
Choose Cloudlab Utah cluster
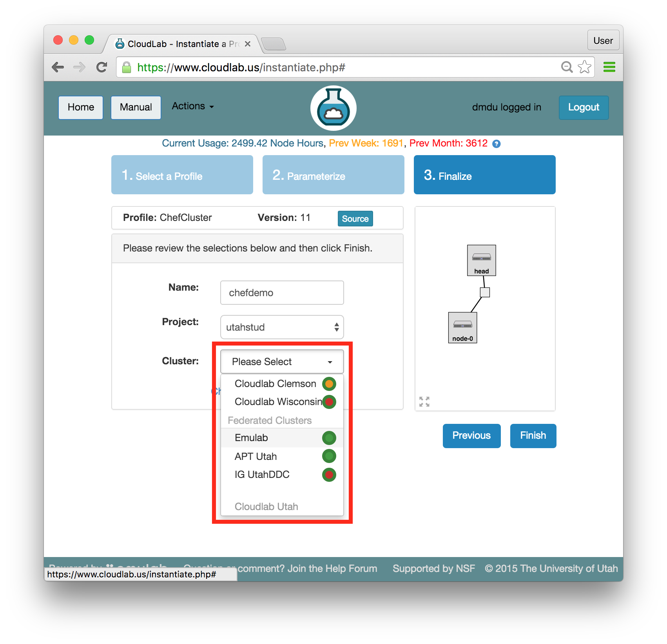point(282,507)
